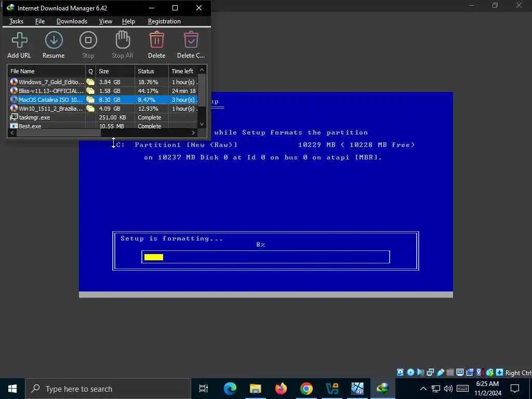Viewport: 532px width, 399px height.
Task: Open Google Chrome from the taskbar
Action: tap(306, 389)
